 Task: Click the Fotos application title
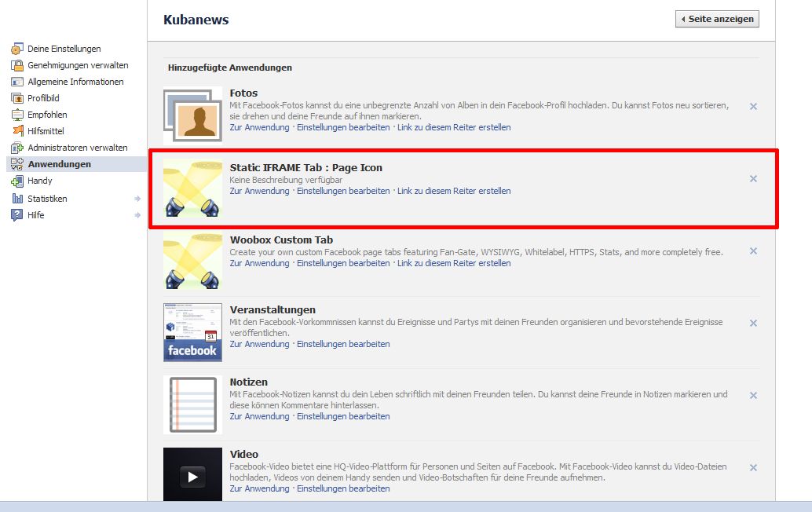pos(243,93)
